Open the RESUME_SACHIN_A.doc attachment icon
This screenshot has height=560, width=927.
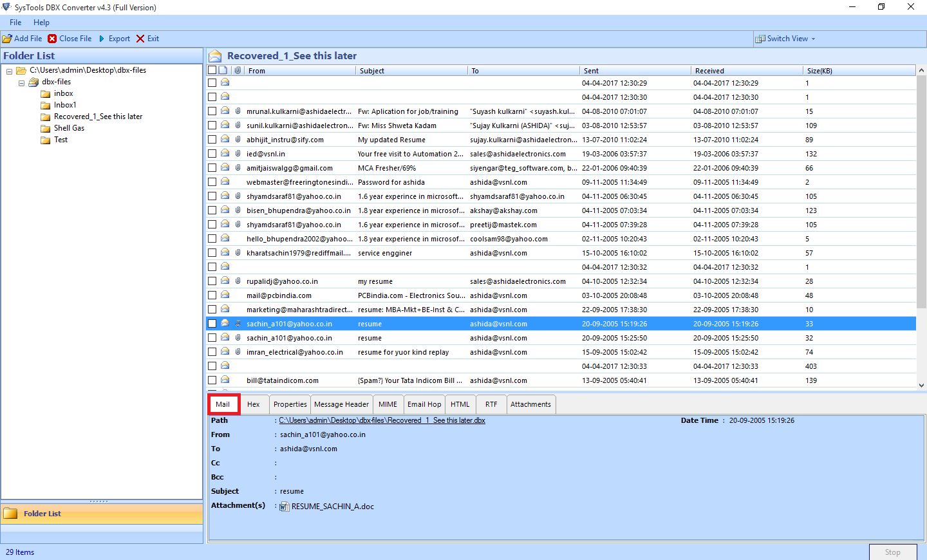284,507
